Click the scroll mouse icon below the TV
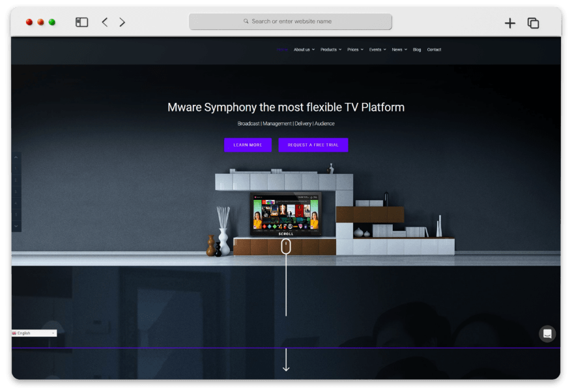The width and height of the screenshot is (572, 392). 285,246
